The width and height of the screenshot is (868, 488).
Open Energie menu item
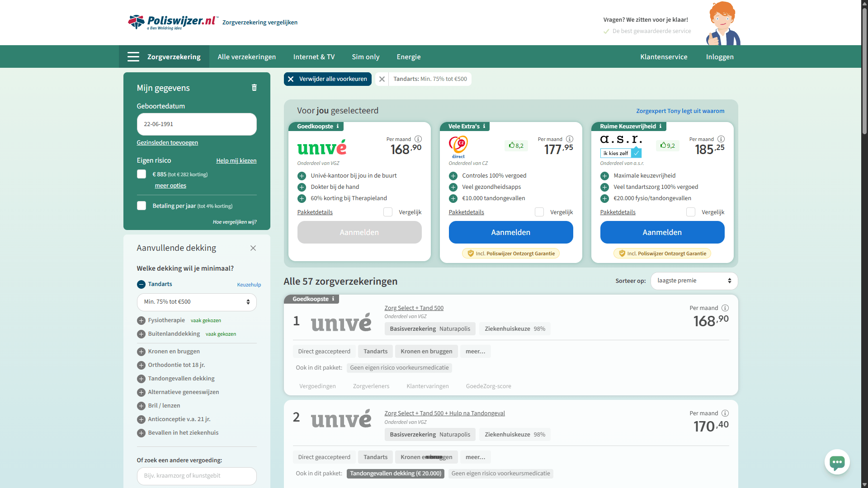409,57
